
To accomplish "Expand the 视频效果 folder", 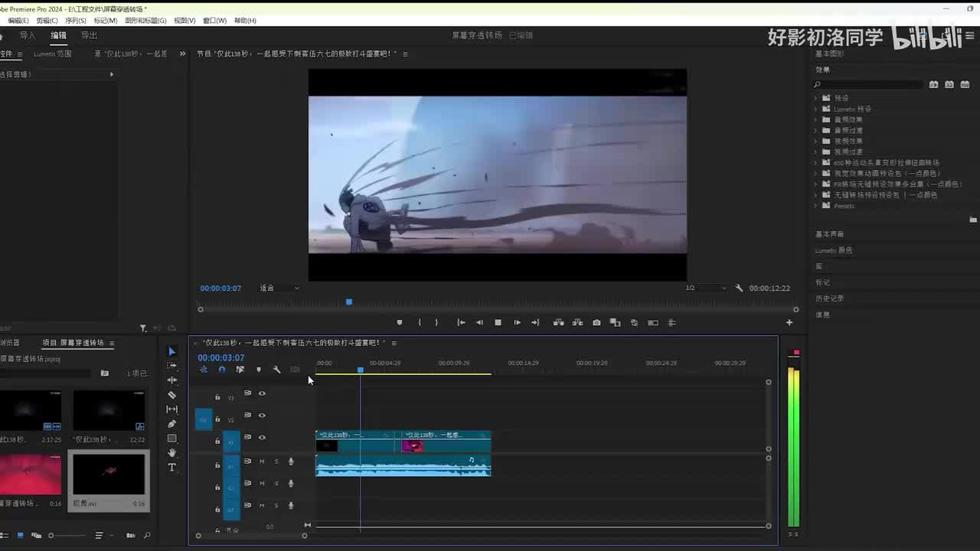I will click(816, 141).
